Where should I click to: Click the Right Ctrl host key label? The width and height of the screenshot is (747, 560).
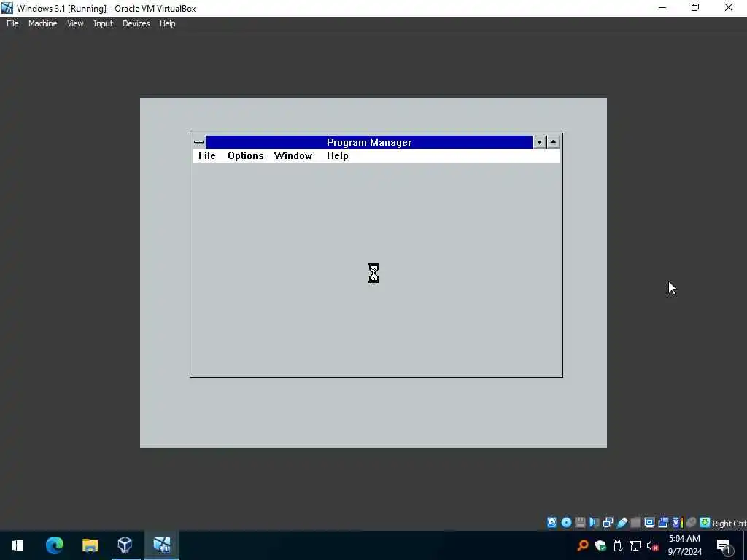[729, 524]
